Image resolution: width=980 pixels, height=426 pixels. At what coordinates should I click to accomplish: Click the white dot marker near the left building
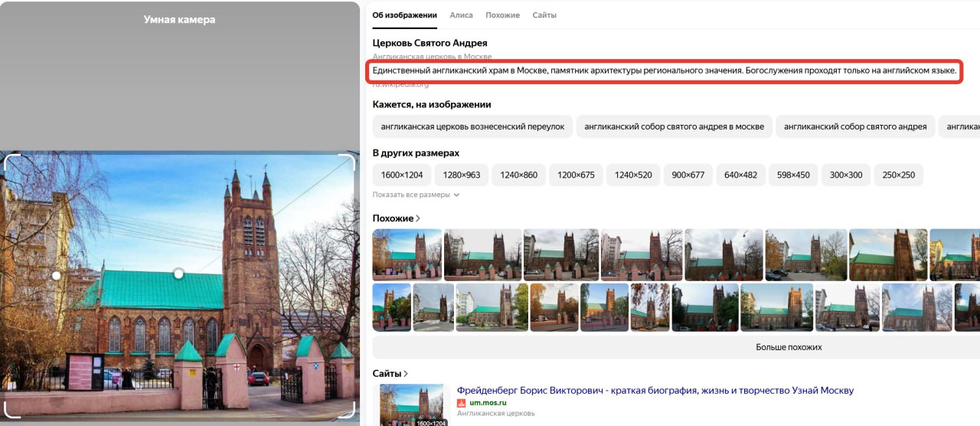click(x=56, y=275)
